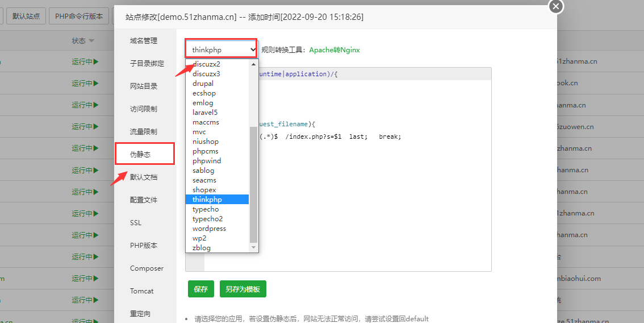Choose laravel5 rewrite rule option

pos(204,113)
